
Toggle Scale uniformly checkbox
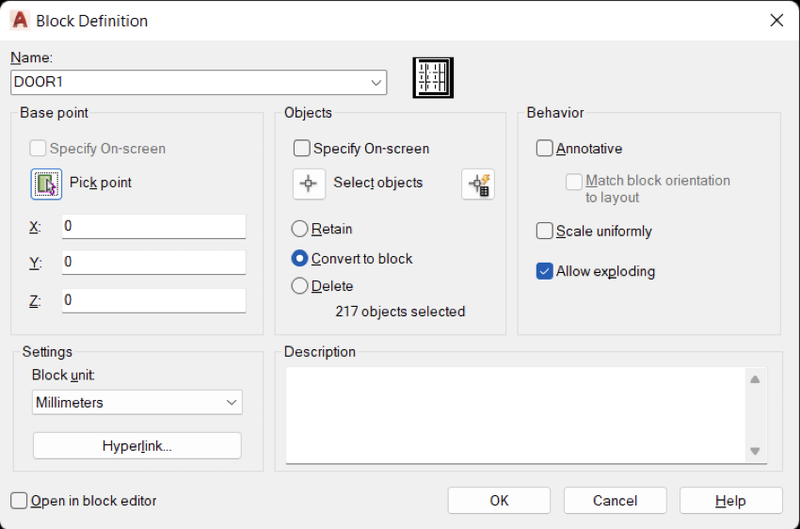click(x=544, y=231)
